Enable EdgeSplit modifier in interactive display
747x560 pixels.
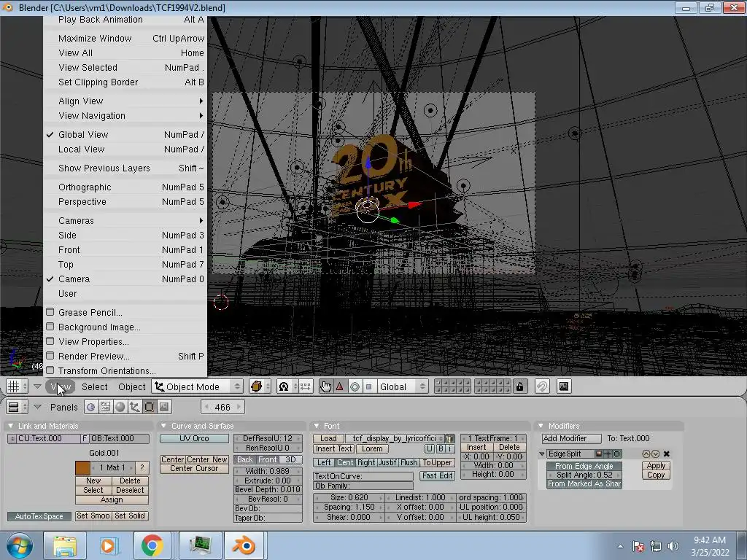[608, 454]
